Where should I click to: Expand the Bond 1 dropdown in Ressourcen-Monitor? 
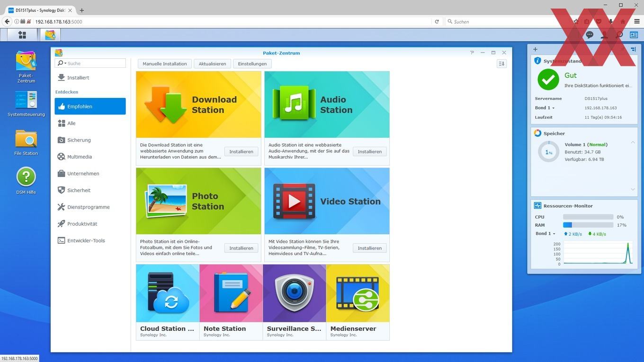point(546,234)
